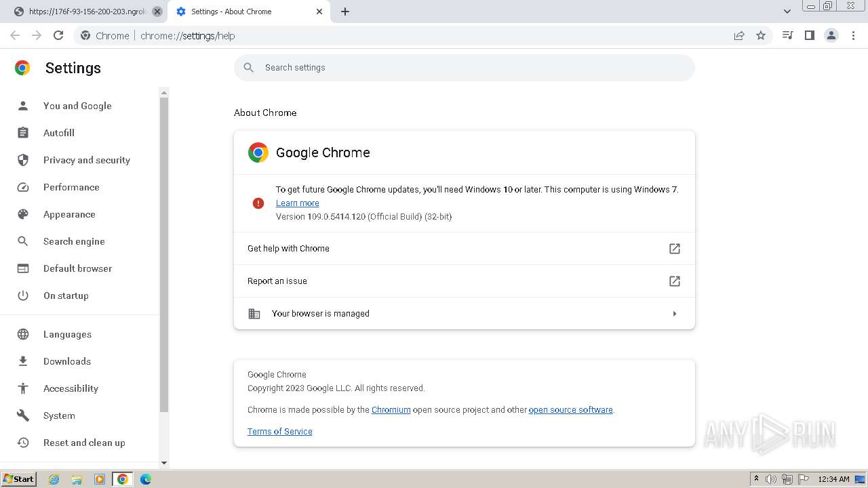Viewport: 868px width, 488px height.
Task: Open the Downloads settings section
Action: point(67,361)
